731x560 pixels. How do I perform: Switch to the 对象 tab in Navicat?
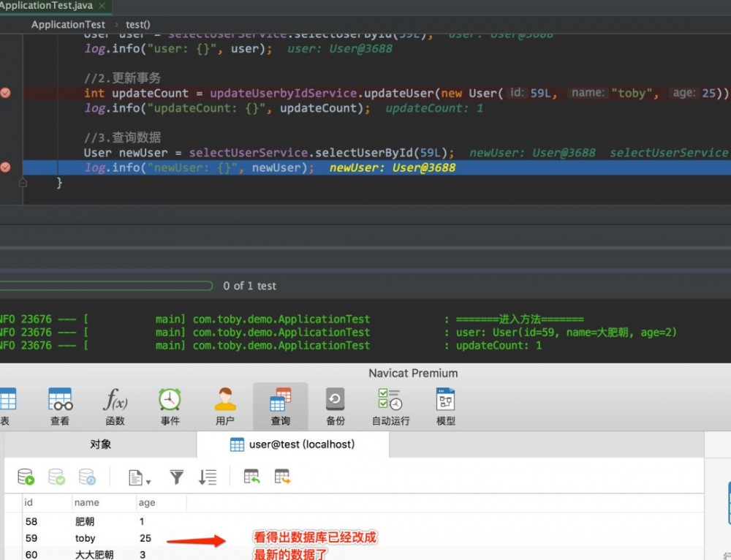pos(100,444)
